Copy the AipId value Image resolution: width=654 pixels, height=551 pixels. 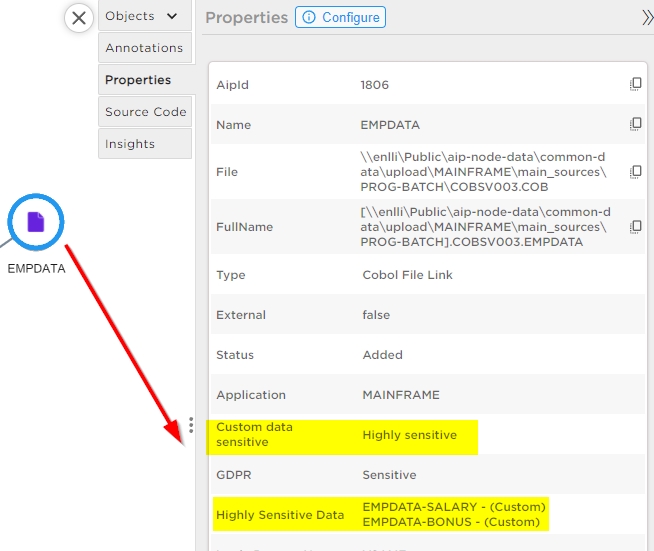pyautogui.click(x=635, y=85)
